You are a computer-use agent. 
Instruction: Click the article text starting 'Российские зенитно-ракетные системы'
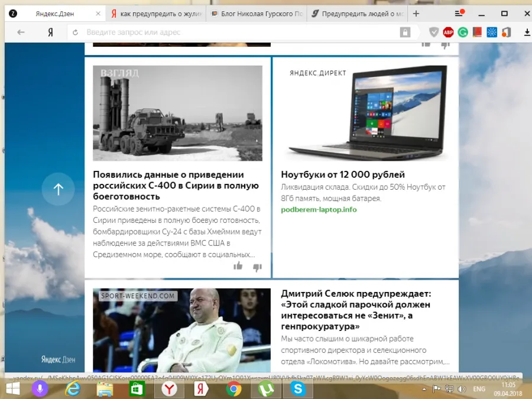[177, 232]
